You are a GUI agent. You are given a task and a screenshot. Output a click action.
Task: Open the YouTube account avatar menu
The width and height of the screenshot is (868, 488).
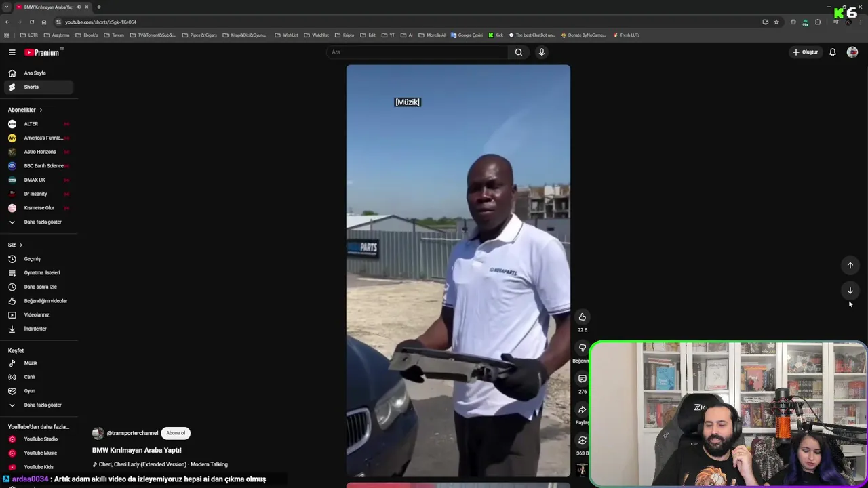tap(852, 52)
